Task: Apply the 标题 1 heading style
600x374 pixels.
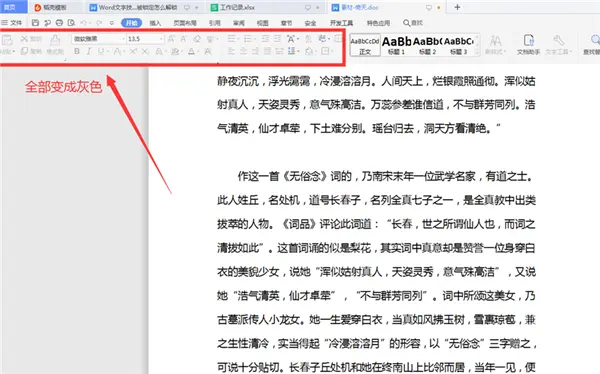Action: pyautogui.click(x=396, y=45)
